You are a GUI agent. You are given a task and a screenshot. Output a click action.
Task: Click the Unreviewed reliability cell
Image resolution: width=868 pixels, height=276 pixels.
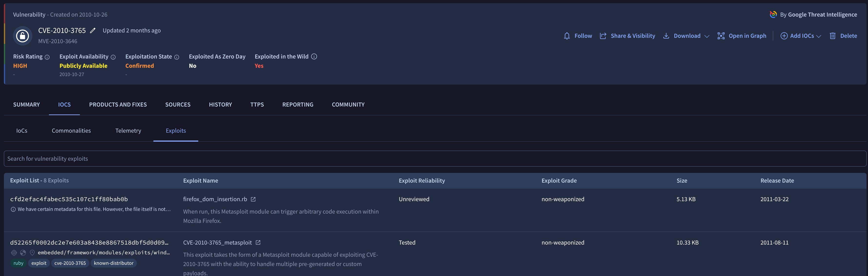tap(414, 199)
